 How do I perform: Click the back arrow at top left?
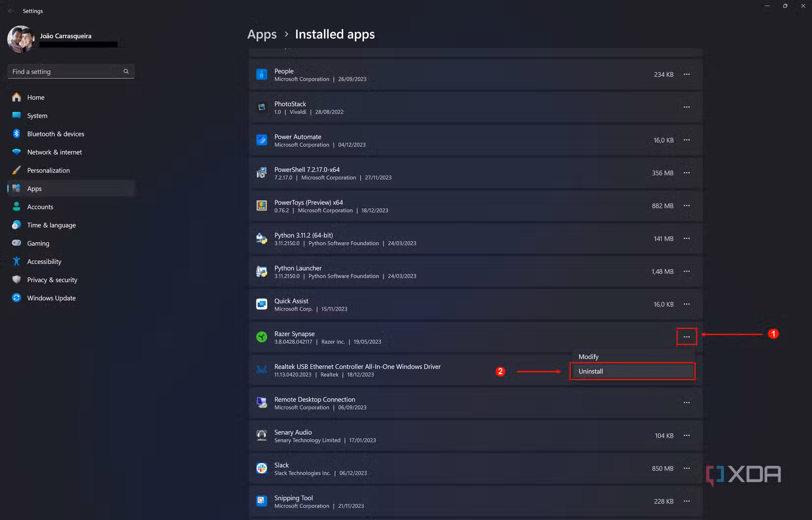tap(10, 10)
